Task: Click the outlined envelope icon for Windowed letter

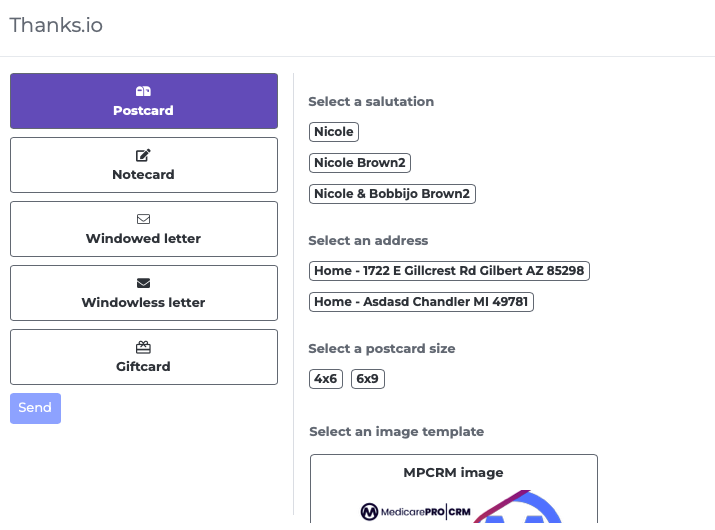Action: point(143,219)
